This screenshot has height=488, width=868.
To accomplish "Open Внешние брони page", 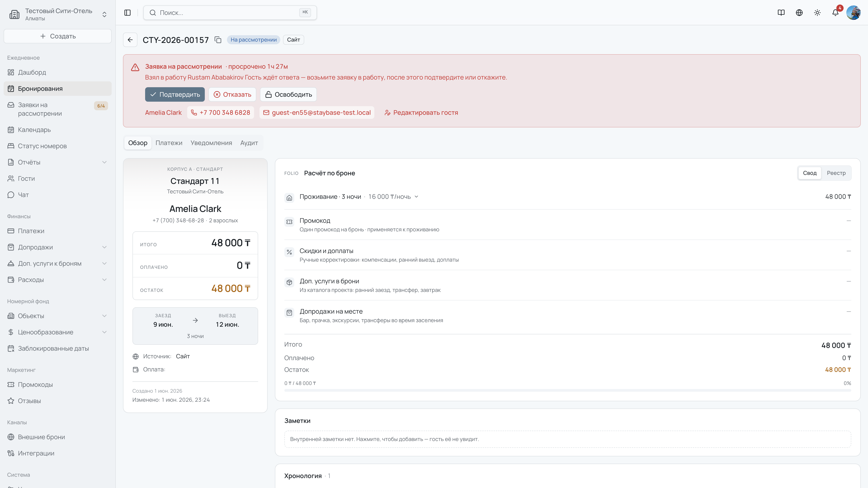I will (58, 437).
